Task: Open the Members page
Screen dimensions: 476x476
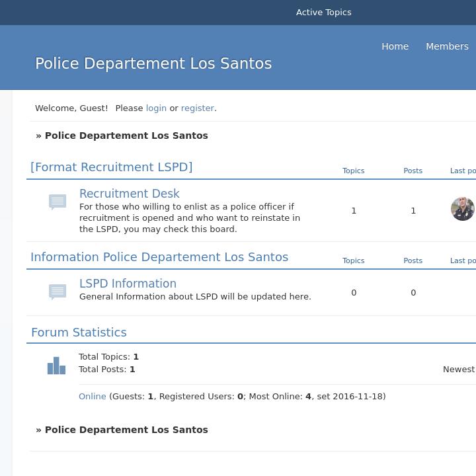Action: [x=447, y=46]
